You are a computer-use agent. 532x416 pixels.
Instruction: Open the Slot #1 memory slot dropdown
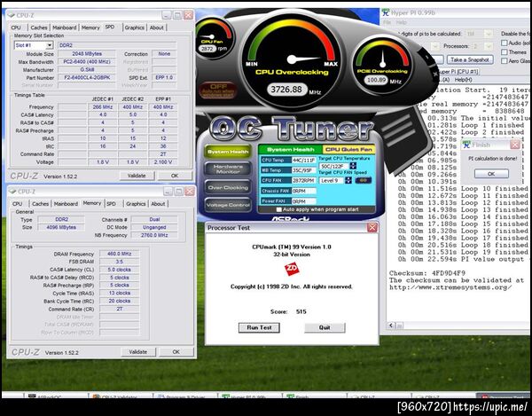tap(50, 45)
